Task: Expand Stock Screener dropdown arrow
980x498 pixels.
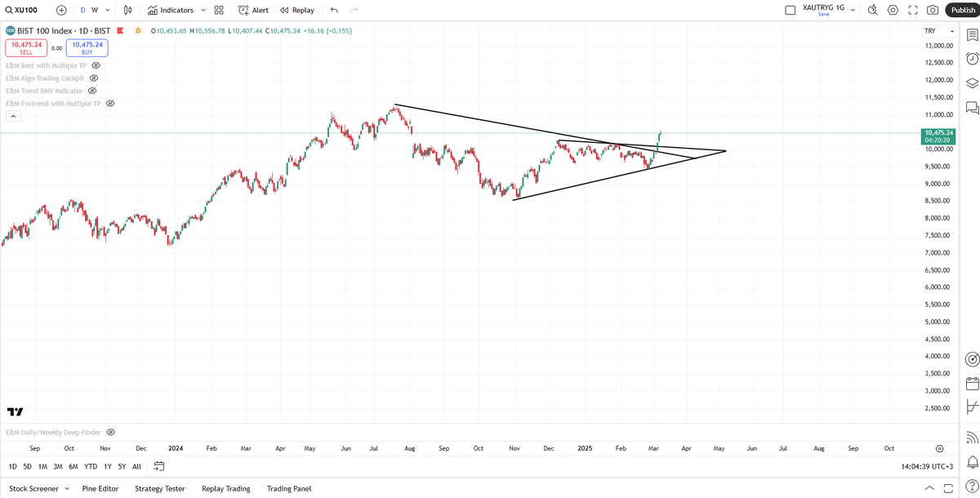Action: coord(67,488)
